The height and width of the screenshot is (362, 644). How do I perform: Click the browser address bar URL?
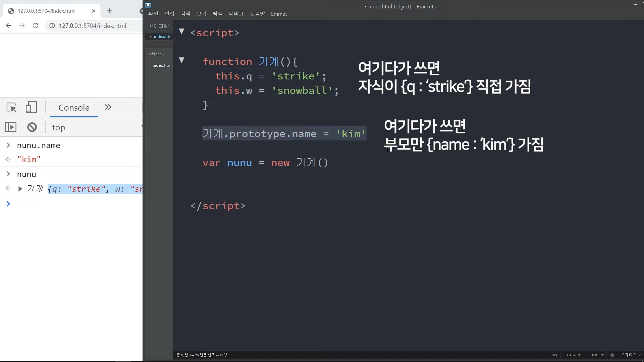tap(93, 26)
